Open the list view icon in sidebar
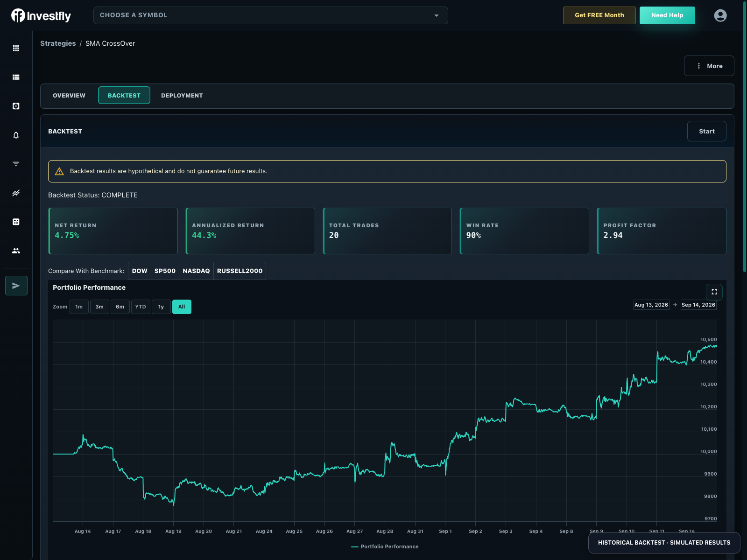Image resolution: width=747 pixels, height=560 pixels. [x=16, y=77]
